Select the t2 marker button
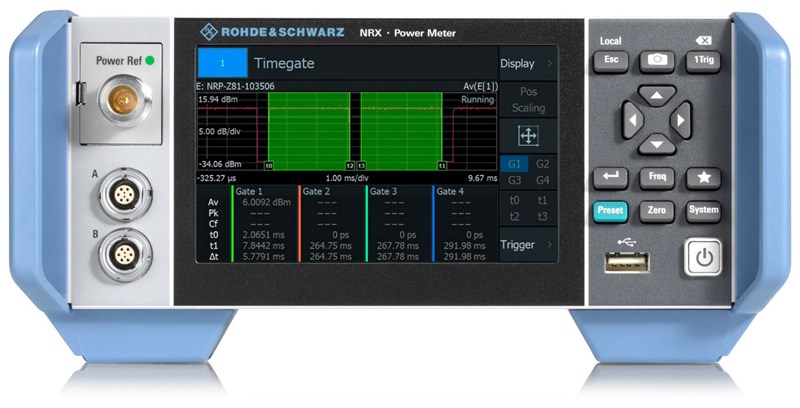Image resolution: width=800 pixels, height=408 pixels. coord(514,217)
